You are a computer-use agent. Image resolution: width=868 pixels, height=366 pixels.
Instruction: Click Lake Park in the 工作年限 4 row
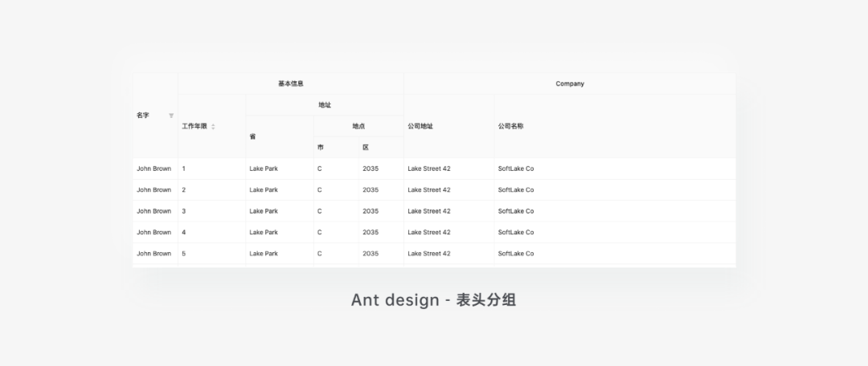264,232
